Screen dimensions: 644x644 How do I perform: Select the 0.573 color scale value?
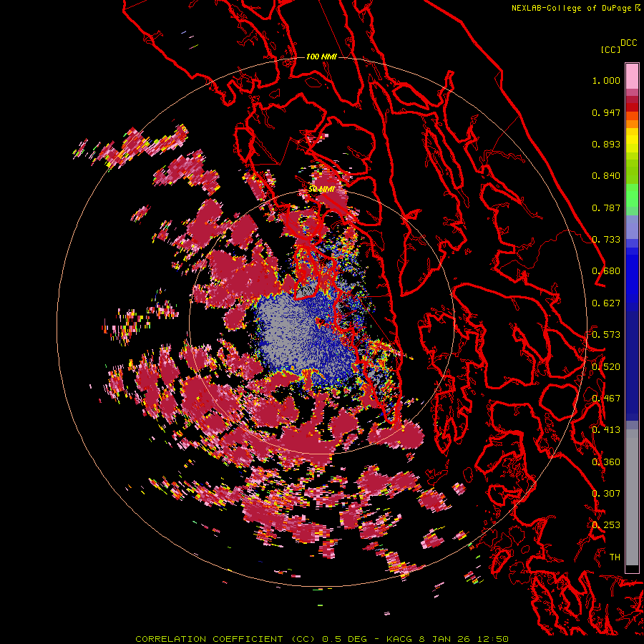point(606,335)
